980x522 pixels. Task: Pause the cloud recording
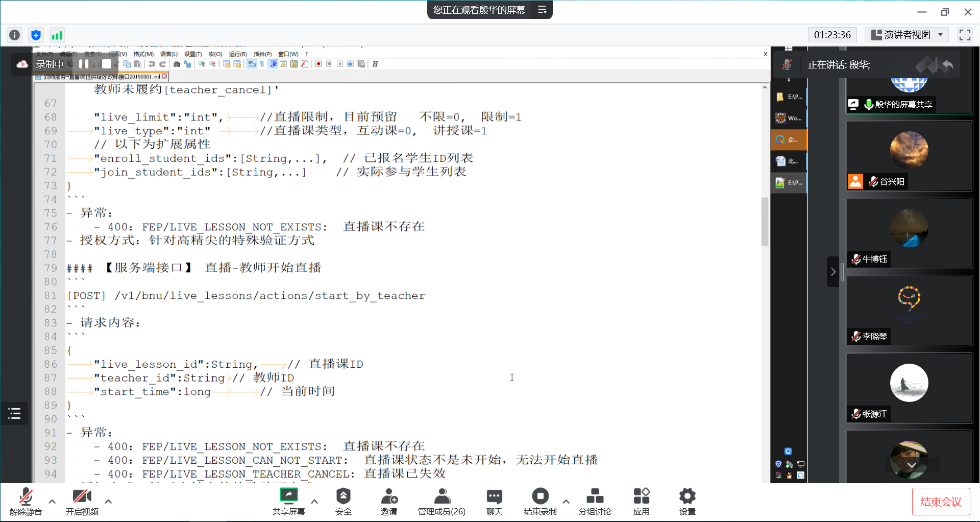click(x=84, y=64)
